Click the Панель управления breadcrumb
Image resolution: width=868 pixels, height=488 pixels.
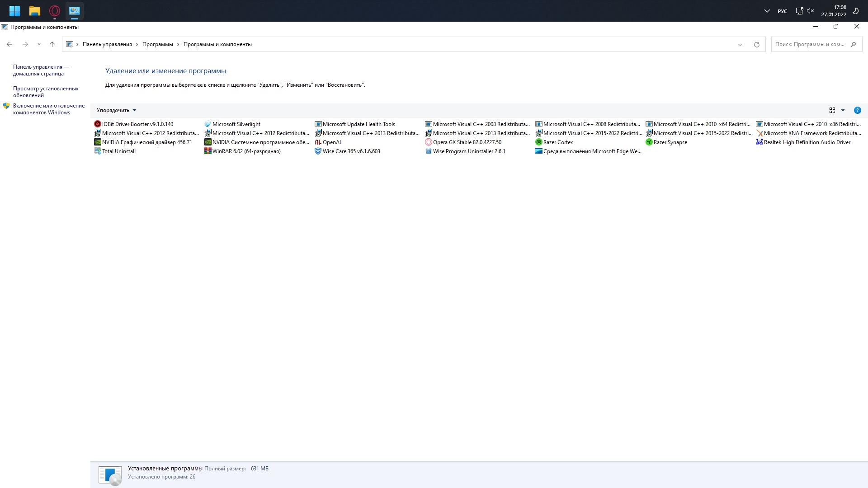pos(107,44)
